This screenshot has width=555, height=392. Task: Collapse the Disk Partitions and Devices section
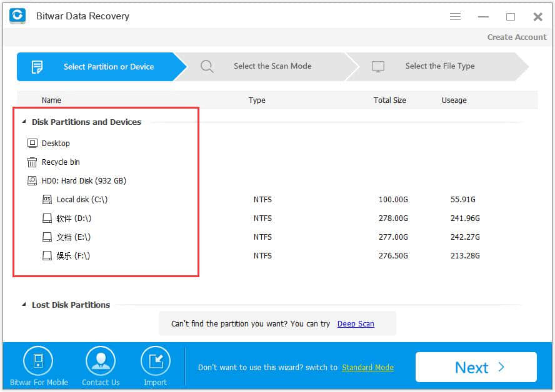[x=24, y=122]
